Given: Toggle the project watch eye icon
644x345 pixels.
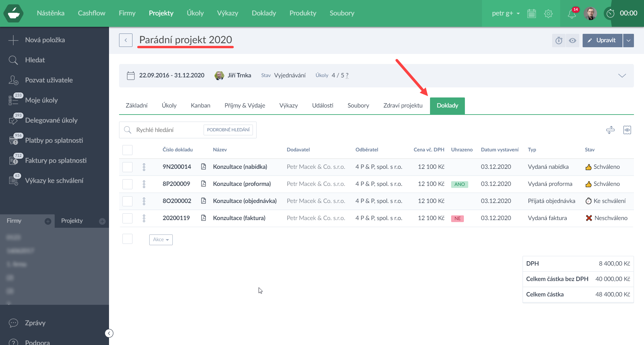Looking at the screenshot, I should [573, 41].
